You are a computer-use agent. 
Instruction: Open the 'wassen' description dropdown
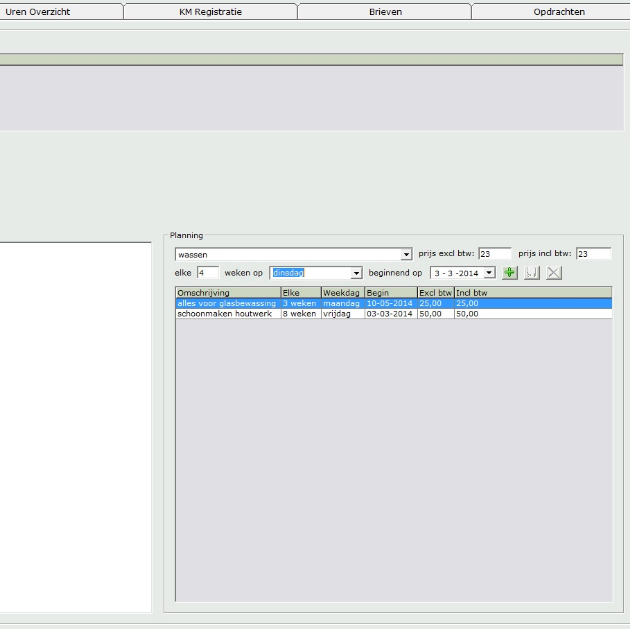(406, 255)
